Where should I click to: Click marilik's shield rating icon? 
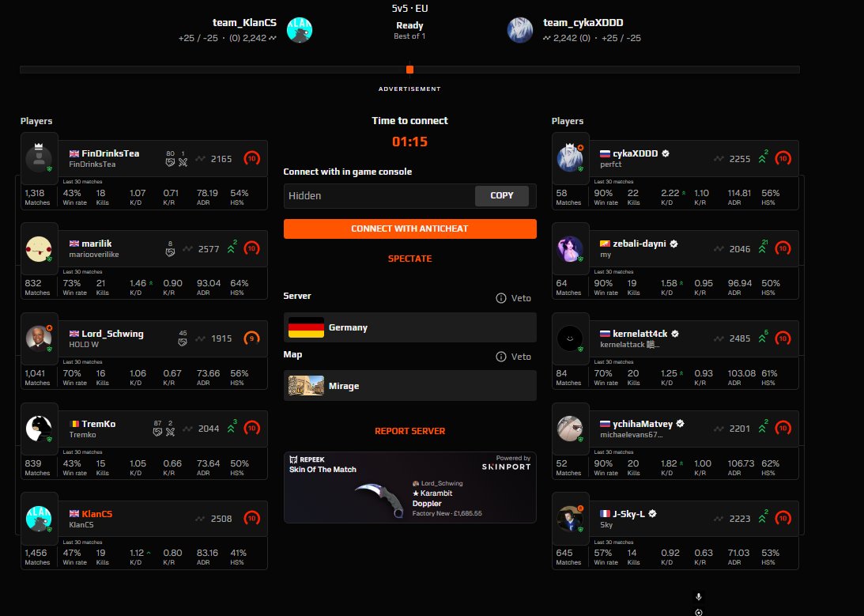coord(170,251)
